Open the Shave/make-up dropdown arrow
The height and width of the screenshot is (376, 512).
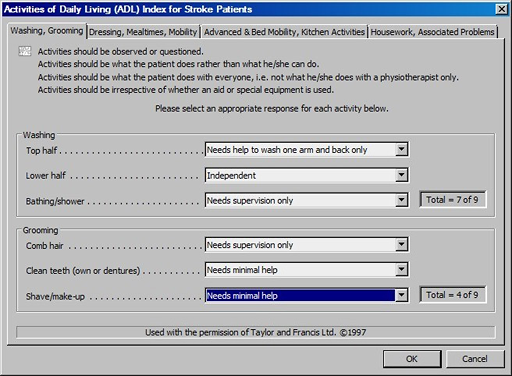[402, 295]
